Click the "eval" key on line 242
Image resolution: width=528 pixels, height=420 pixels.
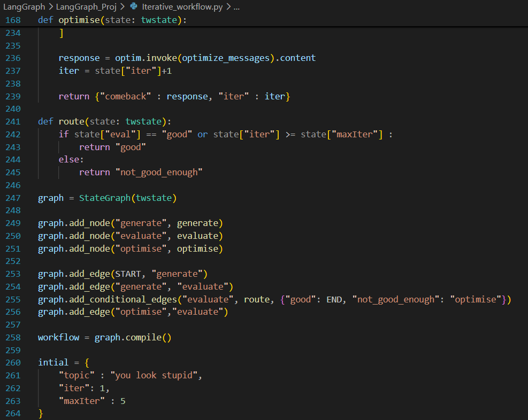coord(120,135)
